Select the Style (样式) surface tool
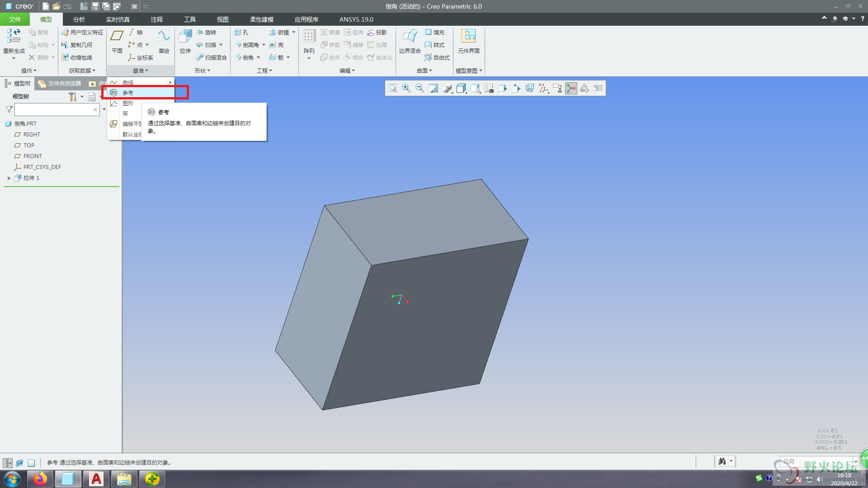Screen dimensions: 868x488 (x=435, y=45)
